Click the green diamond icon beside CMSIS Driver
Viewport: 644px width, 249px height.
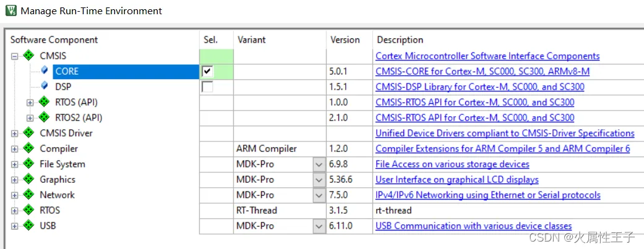pyautogui.click(x=28, y=133)
